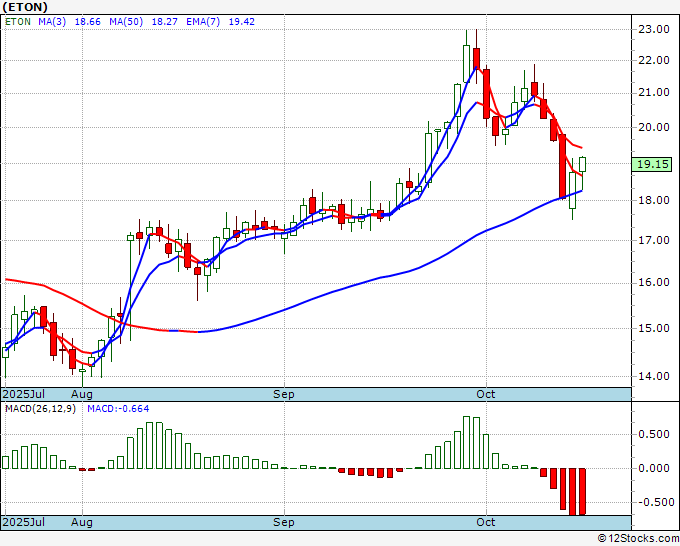Click Sep on the price chart axis
The image size is (680, 546).
click(x=284, y=395)
